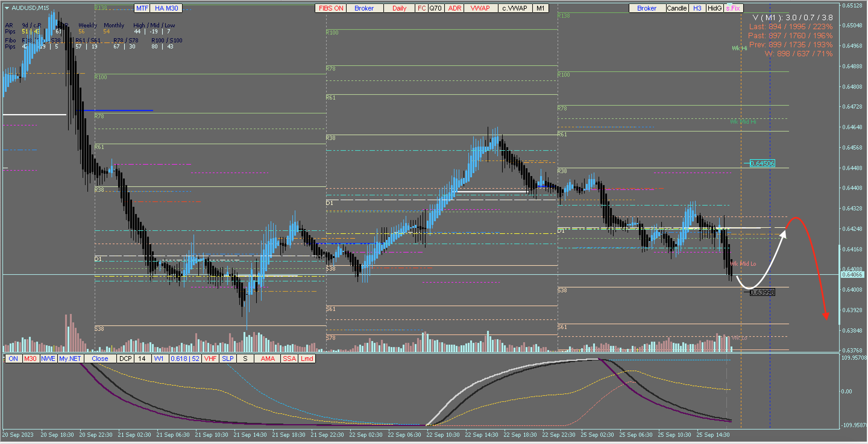This screenshot has width=868, height=444.
Task: Click the cyan 0.64506 price label
Action: pyautogui.click(x=762, y=163)
